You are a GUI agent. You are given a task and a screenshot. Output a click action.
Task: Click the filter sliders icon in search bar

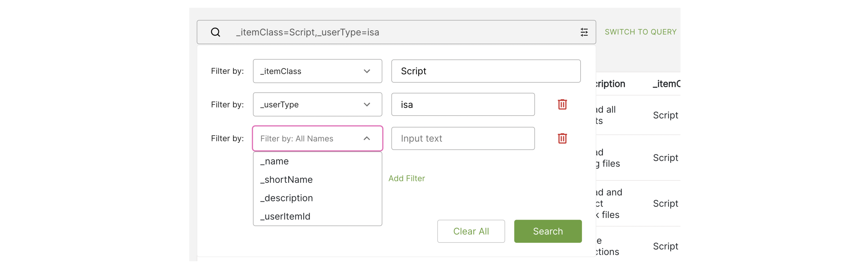point(584,32)
